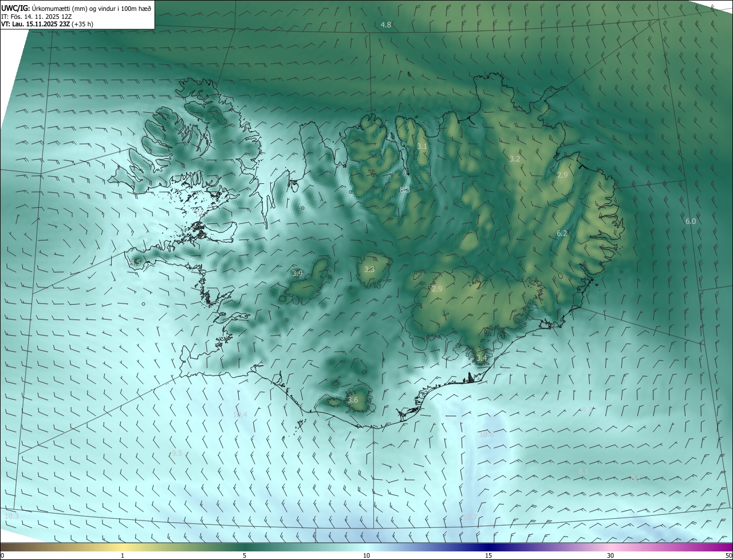This screenshot has height=560, width=733.
Task: Click the 8.3 value label
Action: tap(405, 190)
